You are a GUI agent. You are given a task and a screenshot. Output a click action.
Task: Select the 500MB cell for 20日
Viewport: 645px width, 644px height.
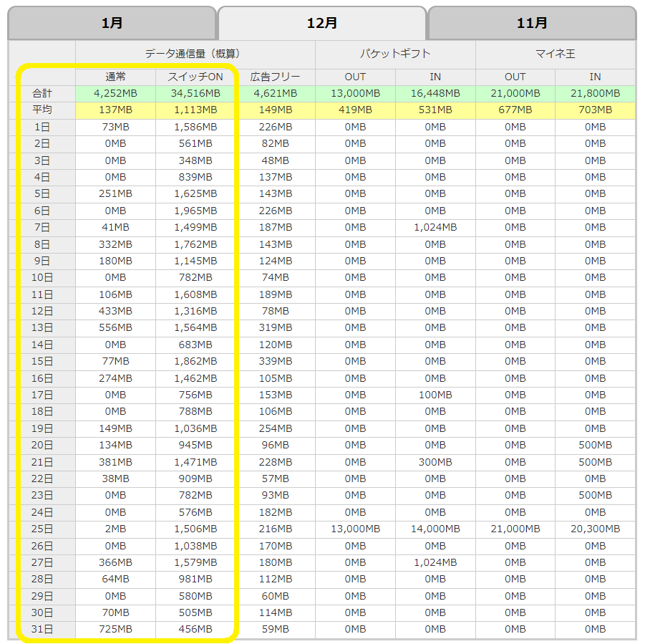coord(595,446)
